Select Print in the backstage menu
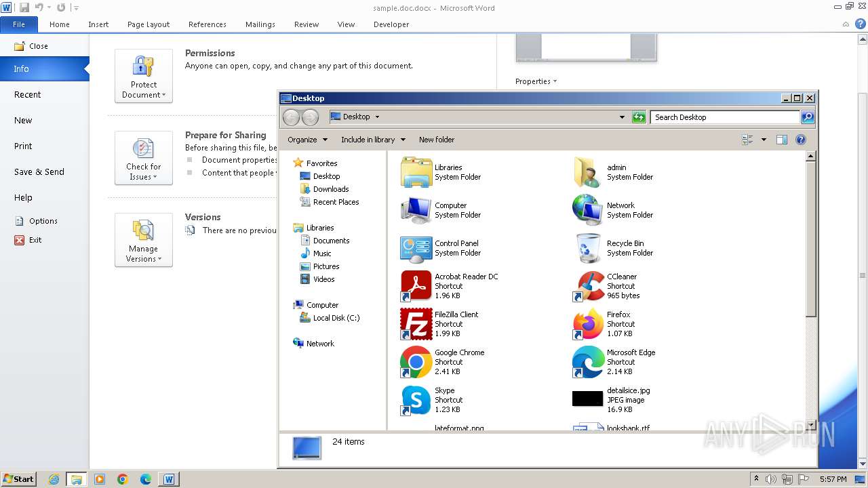This screenshot has height=488, width=868. coord(44,146)
